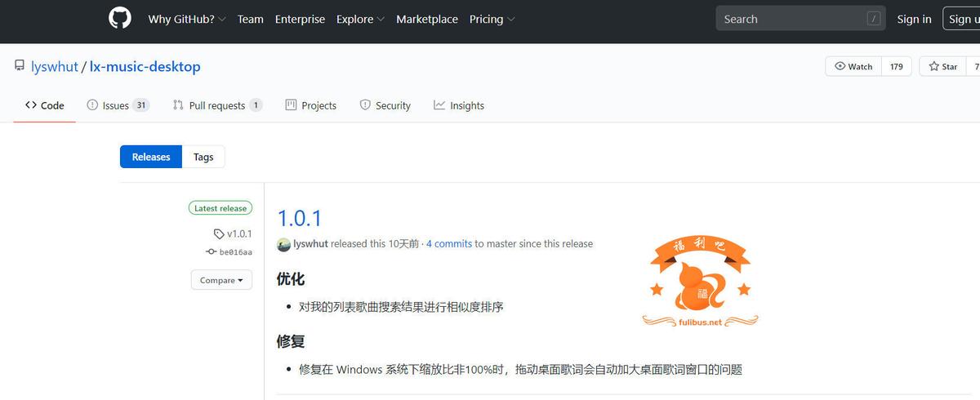Open the lyswhut owner profile link
980x400 pixels.
tap(54, 66)
